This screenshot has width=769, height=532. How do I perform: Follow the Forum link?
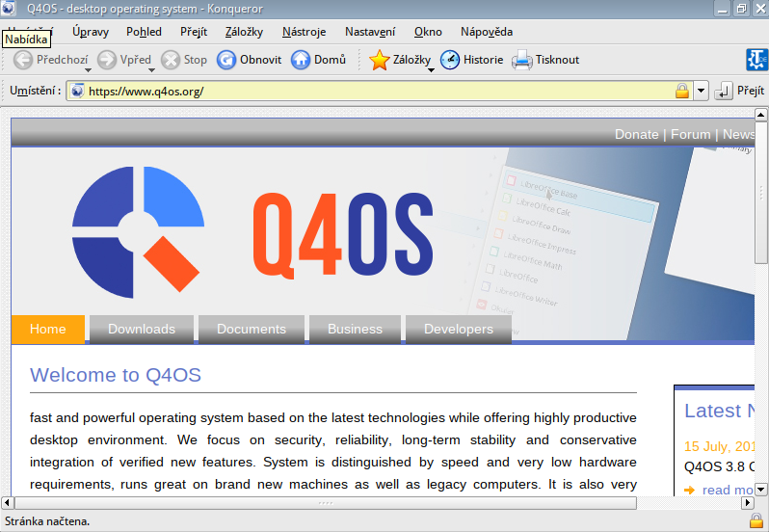(x=691, y=134)
